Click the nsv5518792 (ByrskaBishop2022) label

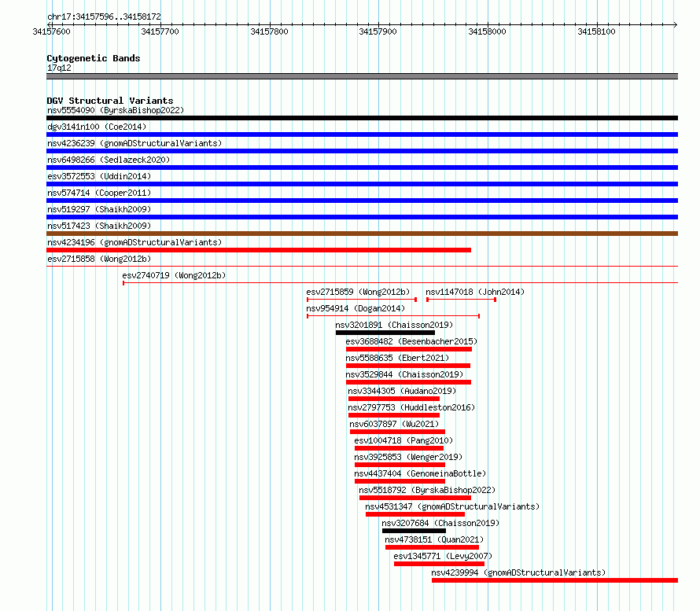point(427,490)
